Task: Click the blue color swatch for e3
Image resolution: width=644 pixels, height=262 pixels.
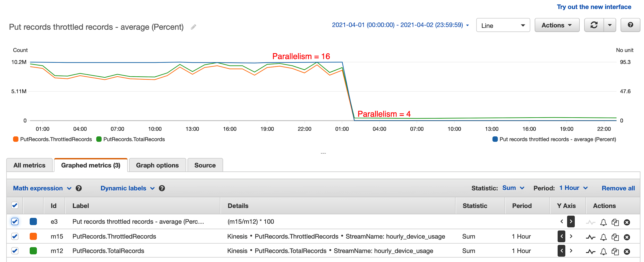Action: (33, 222)
